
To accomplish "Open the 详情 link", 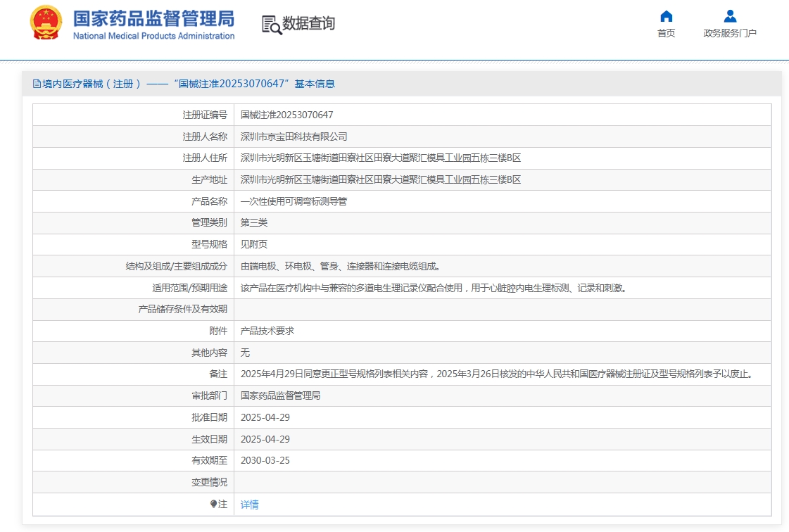I will pyautogui.click(x=250, y=505).
